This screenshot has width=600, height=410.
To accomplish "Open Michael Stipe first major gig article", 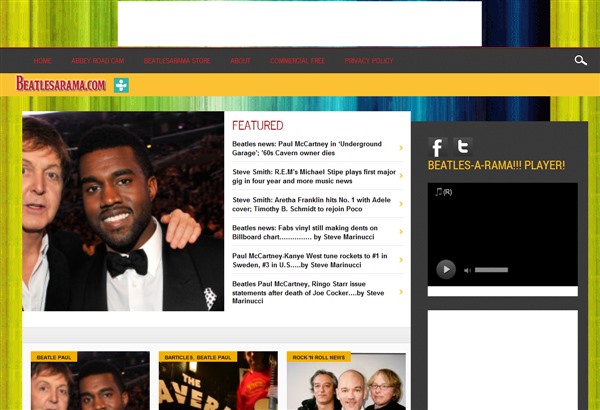I will [314, 176].
